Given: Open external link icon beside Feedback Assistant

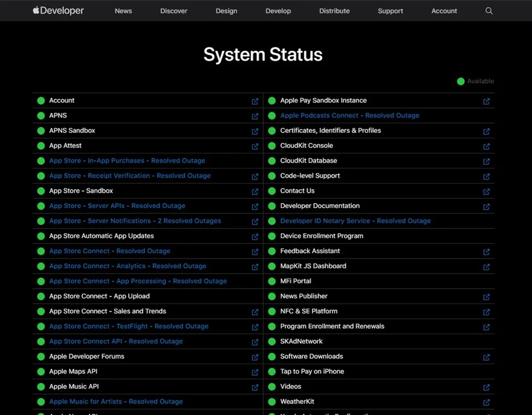Looking at the screenshot, I should tap(486, 252).
